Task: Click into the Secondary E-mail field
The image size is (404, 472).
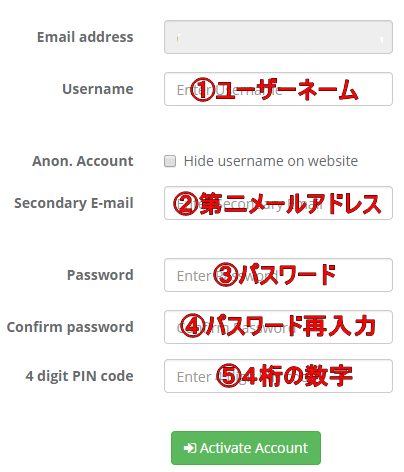Action: (x=278, y=203)
